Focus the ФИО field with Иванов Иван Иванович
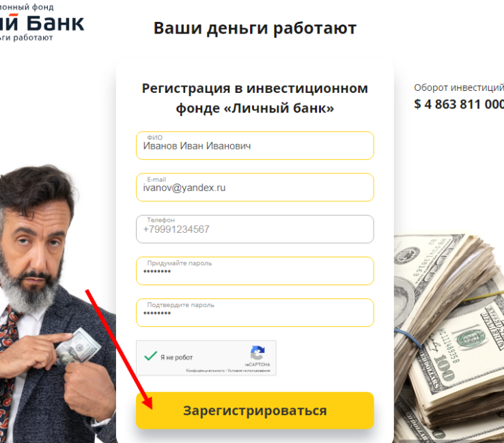This screenshot has width=504, height=443. pyautogui.click(x=255, y=145)
